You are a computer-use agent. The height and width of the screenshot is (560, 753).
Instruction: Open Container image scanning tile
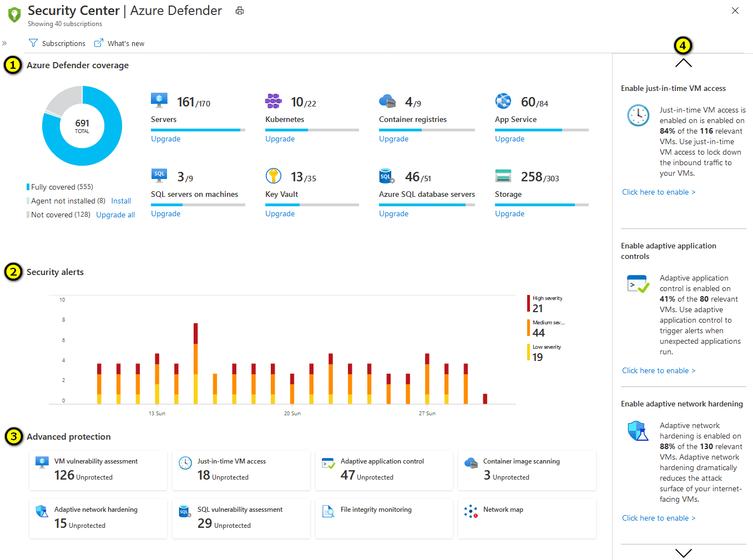tap(527, 470)
